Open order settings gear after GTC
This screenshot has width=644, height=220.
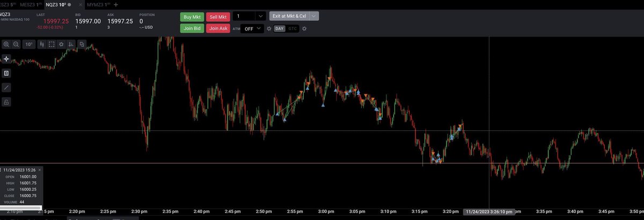tap(304, 28)
